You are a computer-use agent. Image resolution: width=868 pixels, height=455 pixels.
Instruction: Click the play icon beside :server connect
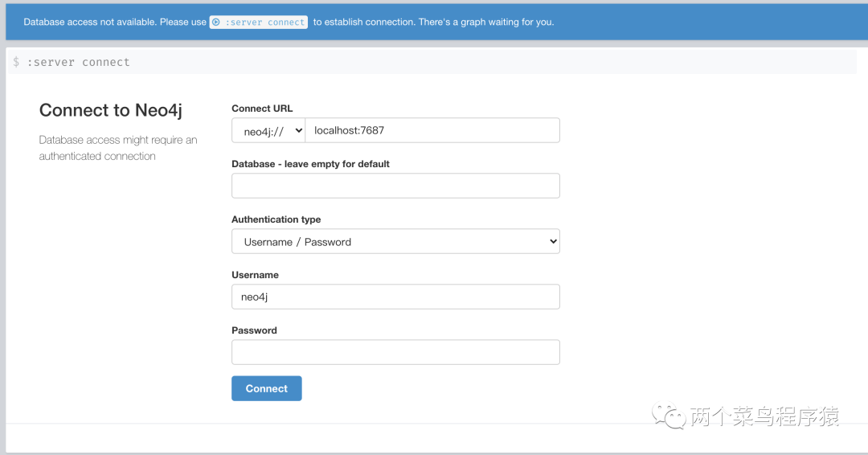[216, 23]
